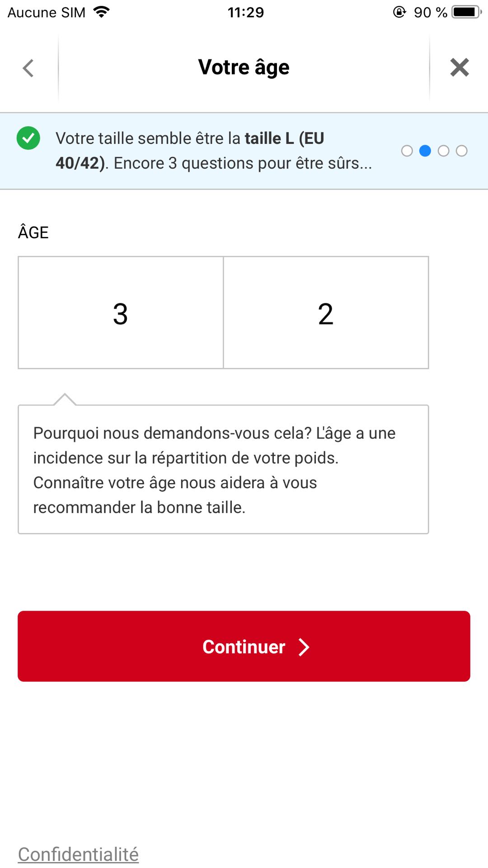Select the third step indicator dot

443,151
